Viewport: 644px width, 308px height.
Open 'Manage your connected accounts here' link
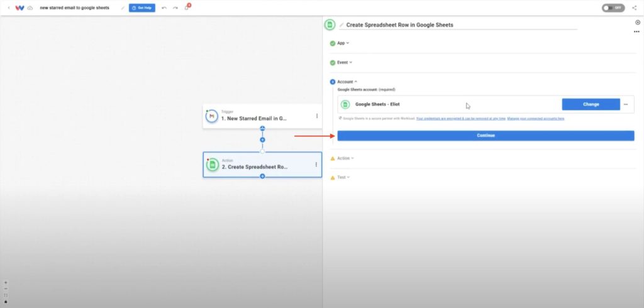[536, 119]
